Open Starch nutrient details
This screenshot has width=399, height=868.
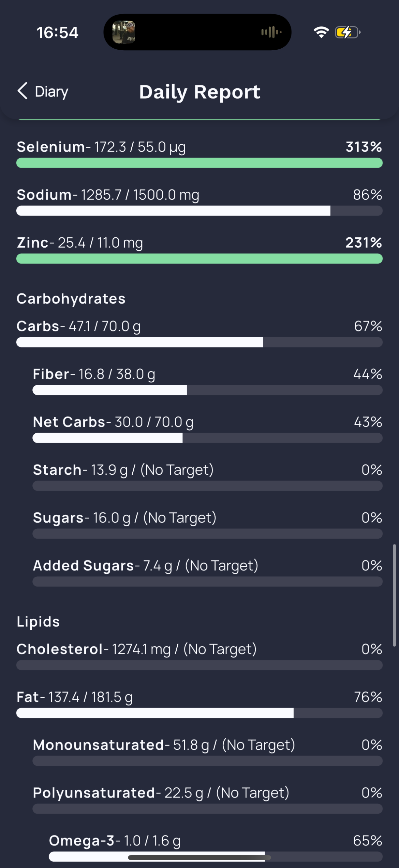click(x=207, y=476)
